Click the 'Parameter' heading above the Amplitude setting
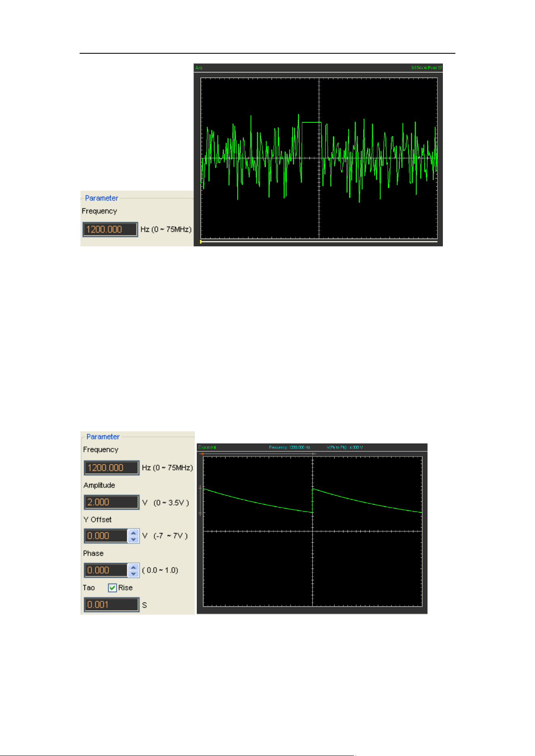The image size is (535, 756). coord(103,437)
